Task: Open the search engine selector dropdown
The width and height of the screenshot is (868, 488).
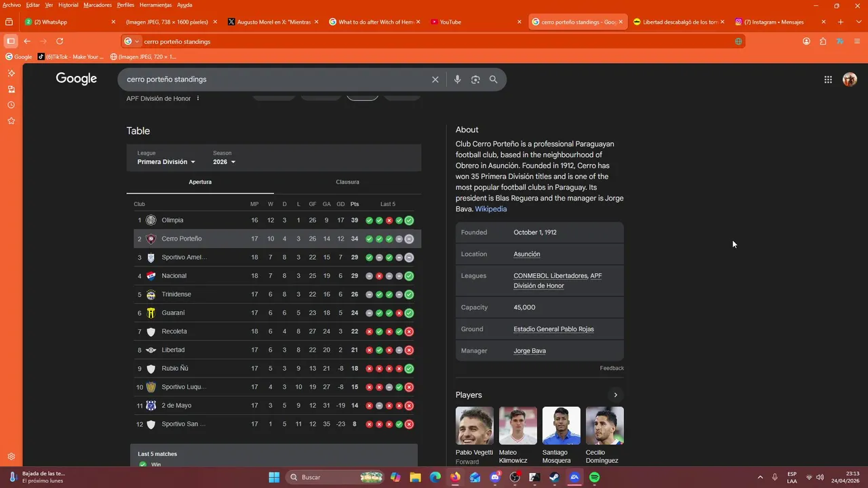Action: (x=132, y=41)
